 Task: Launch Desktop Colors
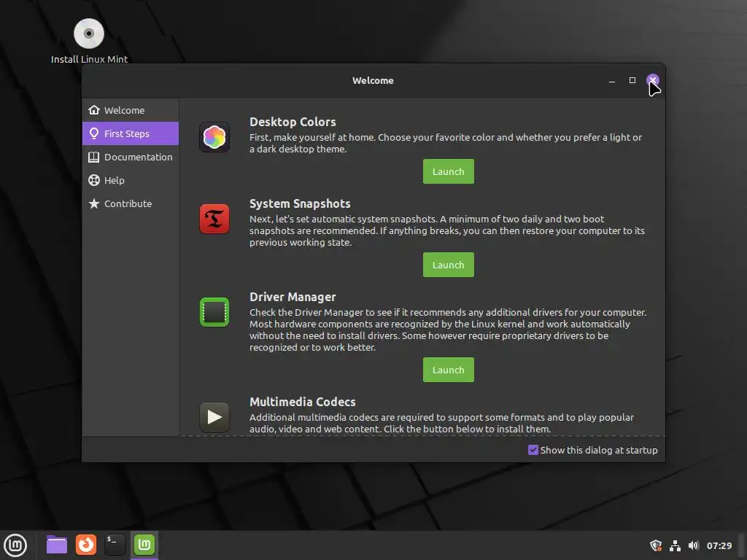[449, 171]
